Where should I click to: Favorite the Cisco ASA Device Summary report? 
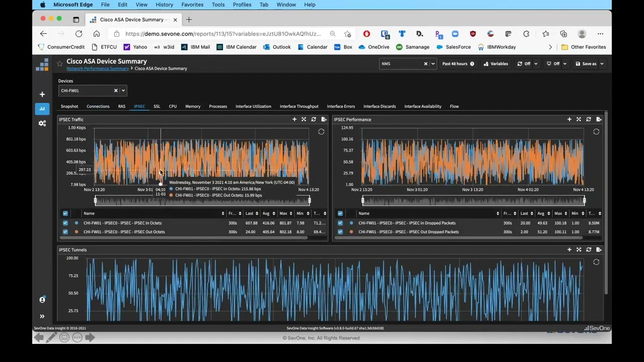60,63
